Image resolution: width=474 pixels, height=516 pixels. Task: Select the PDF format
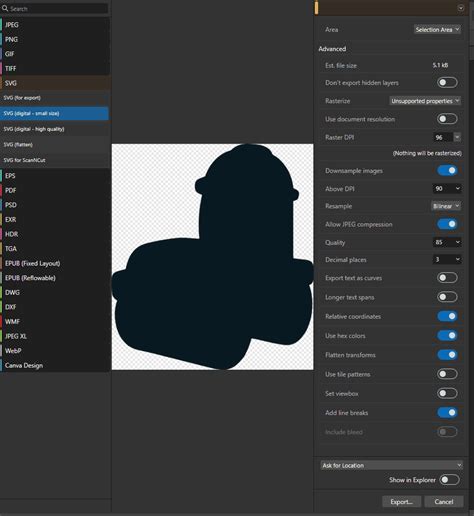(x=55, y=190)
